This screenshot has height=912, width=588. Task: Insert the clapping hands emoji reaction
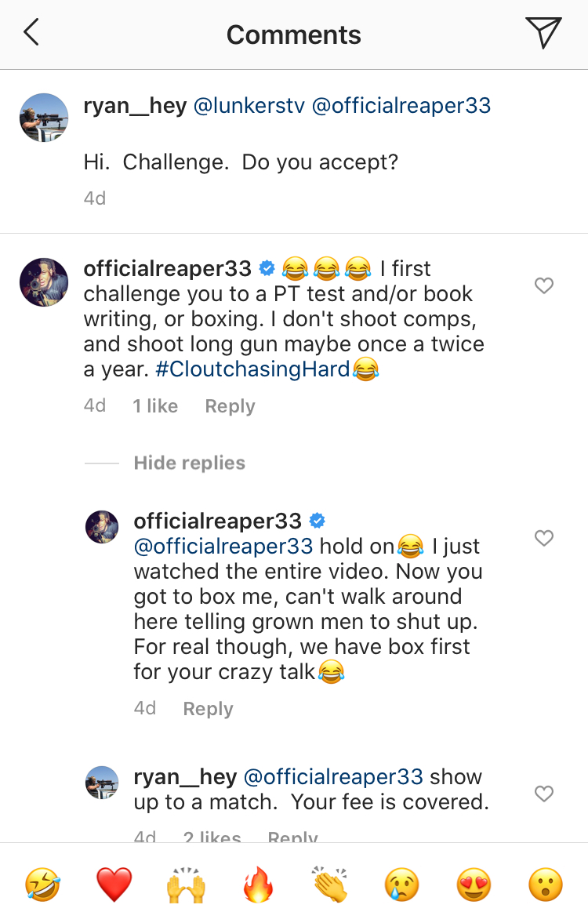click(330, 885)
